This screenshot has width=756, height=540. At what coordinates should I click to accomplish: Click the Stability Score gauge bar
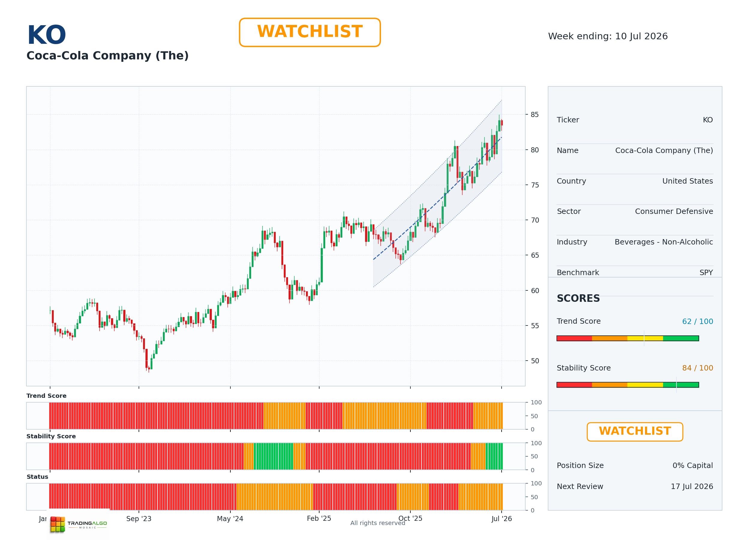point(627,385)
